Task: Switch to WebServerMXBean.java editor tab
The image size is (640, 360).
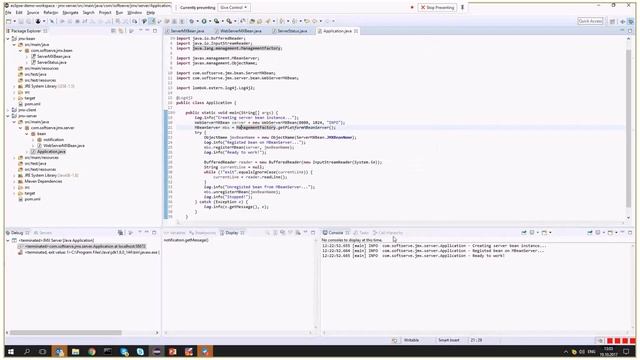Action: click(x=241, y=31)
